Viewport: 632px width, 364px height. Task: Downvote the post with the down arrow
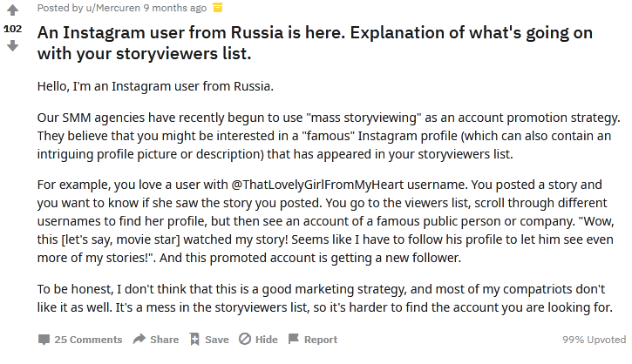pos(12,45)
